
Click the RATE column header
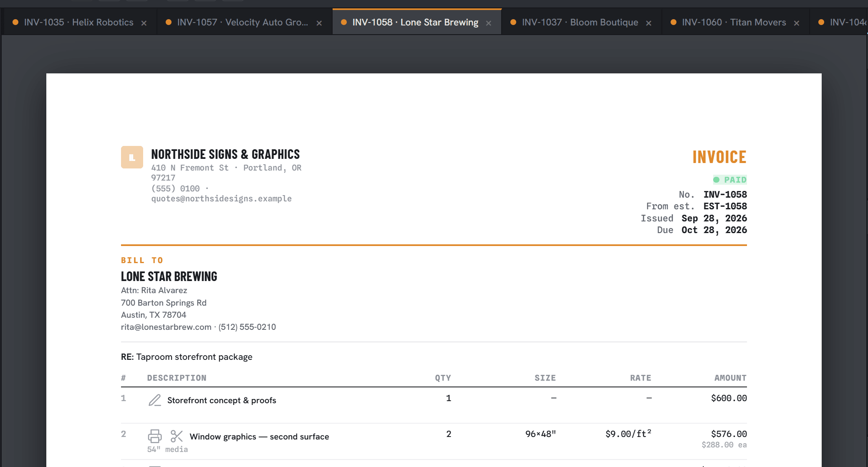[x=641, y=378]
